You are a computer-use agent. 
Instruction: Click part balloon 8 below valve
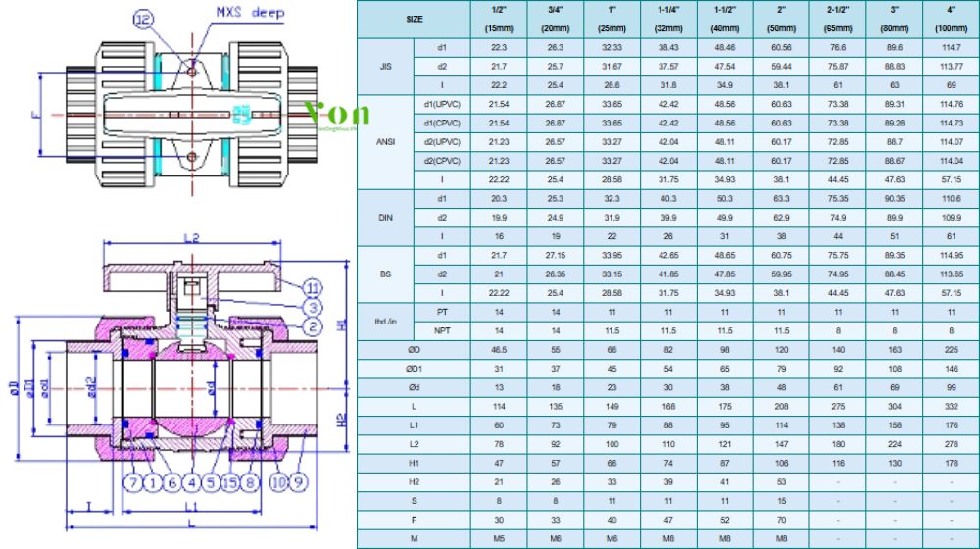click(250, 482)
